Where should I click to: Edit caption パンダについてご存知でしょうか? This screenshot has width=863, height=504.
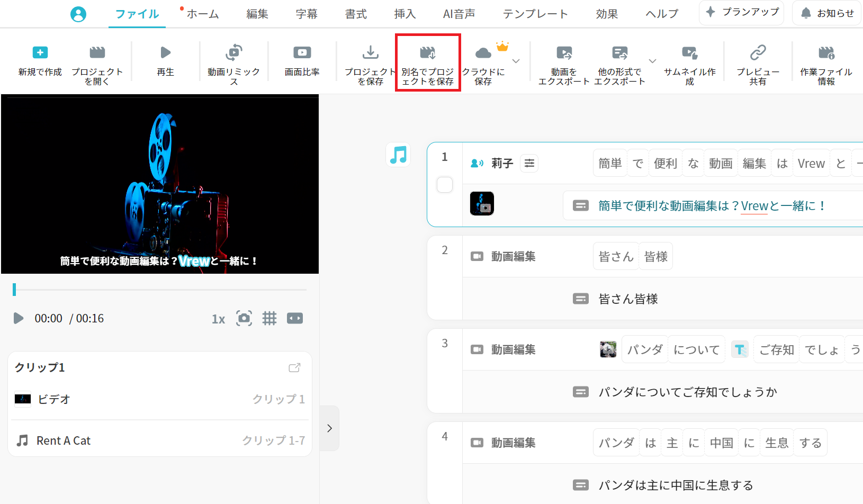(x=688, y=392)
